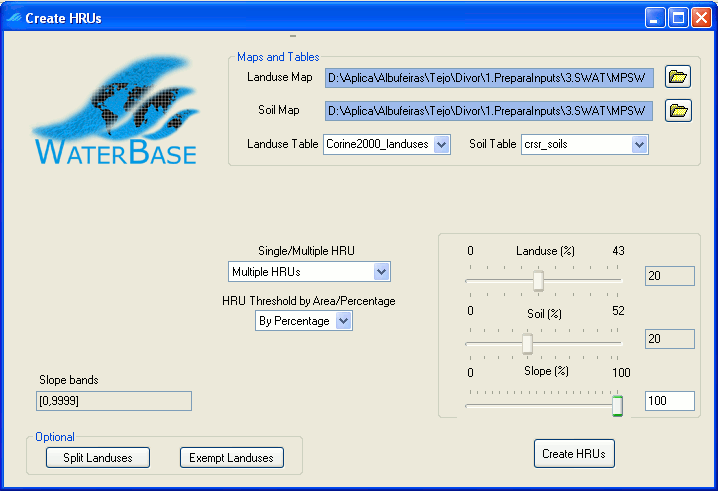Browse for Landuse Map folder icon

click(x=679, y=77)
